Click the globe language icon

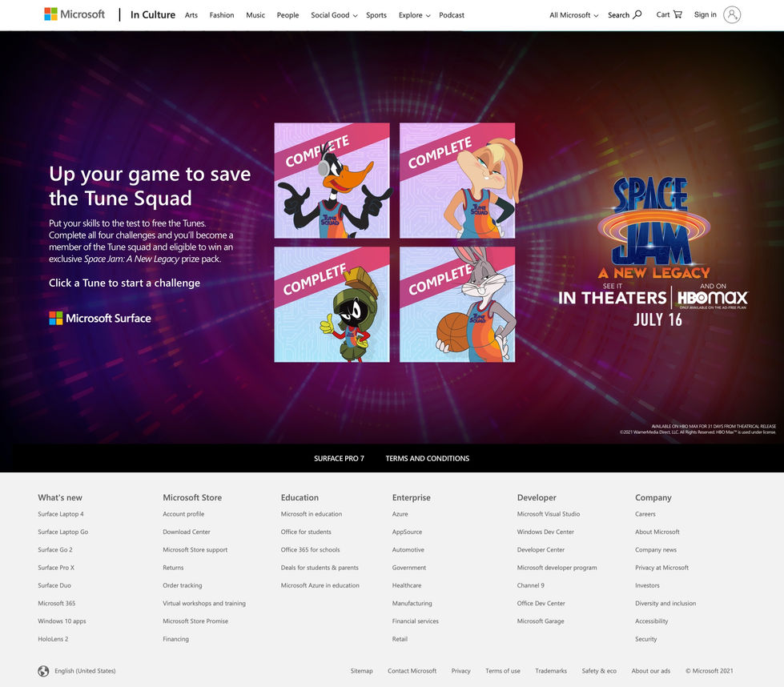pos(43,671)
